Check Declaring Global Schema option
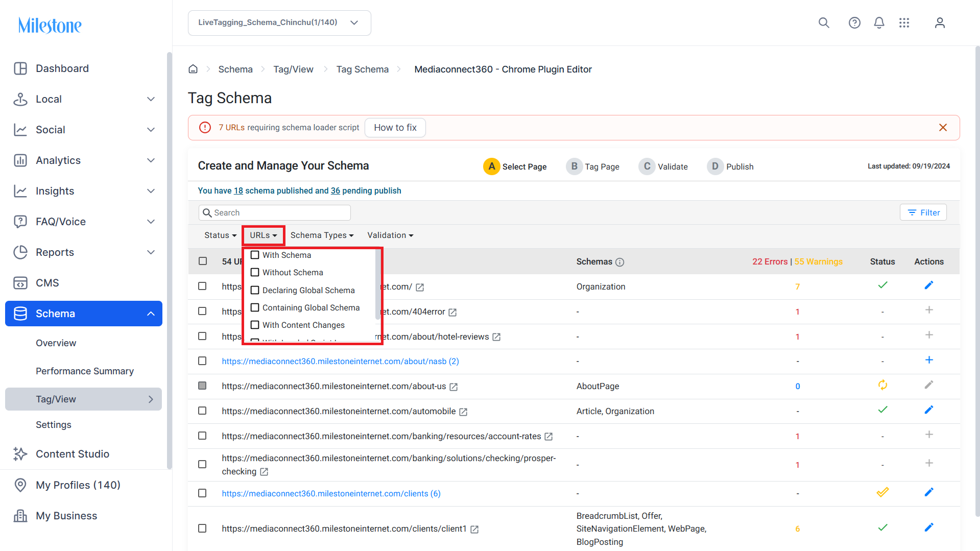 pos(255,290)
